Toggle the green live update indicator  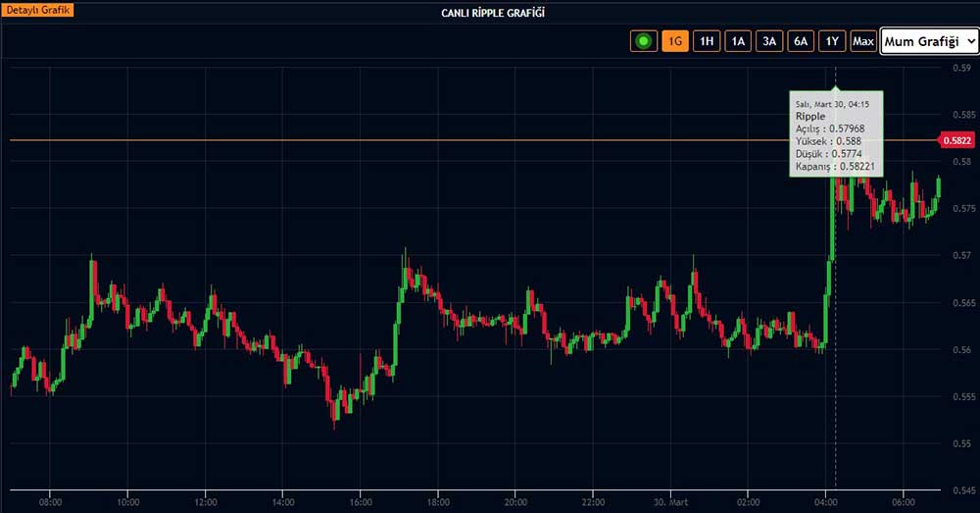click(x=643, y=41)
